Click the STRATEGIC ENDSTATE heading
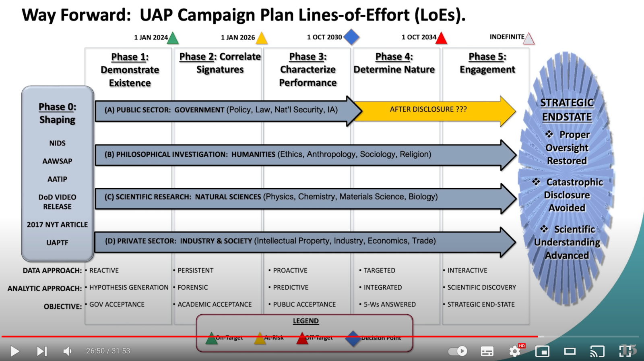The image size is (644, 361). coord(567,110)
